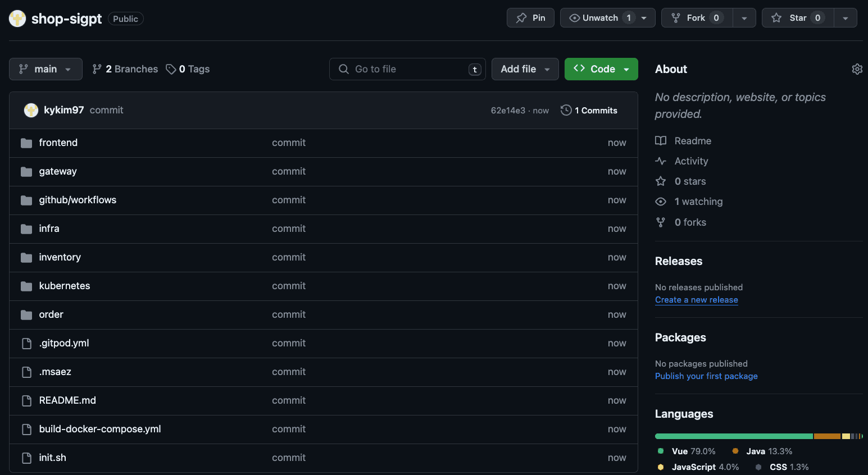Click the inventory folder icon
Viewport: 868px width, 475px height.
[x=26, y=258]
